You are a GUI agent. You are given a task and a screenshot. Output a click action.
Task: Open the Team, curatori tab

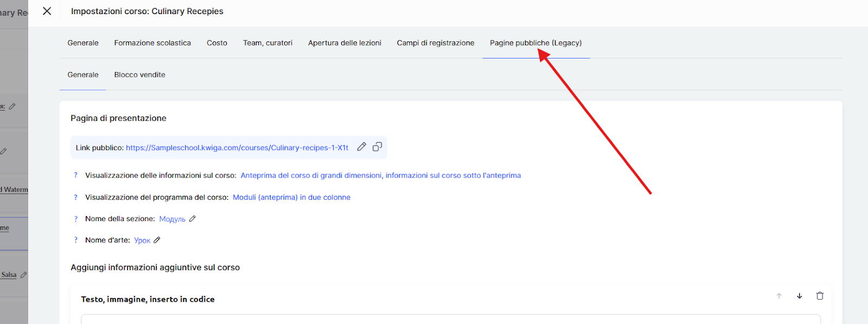pos(267,43)
